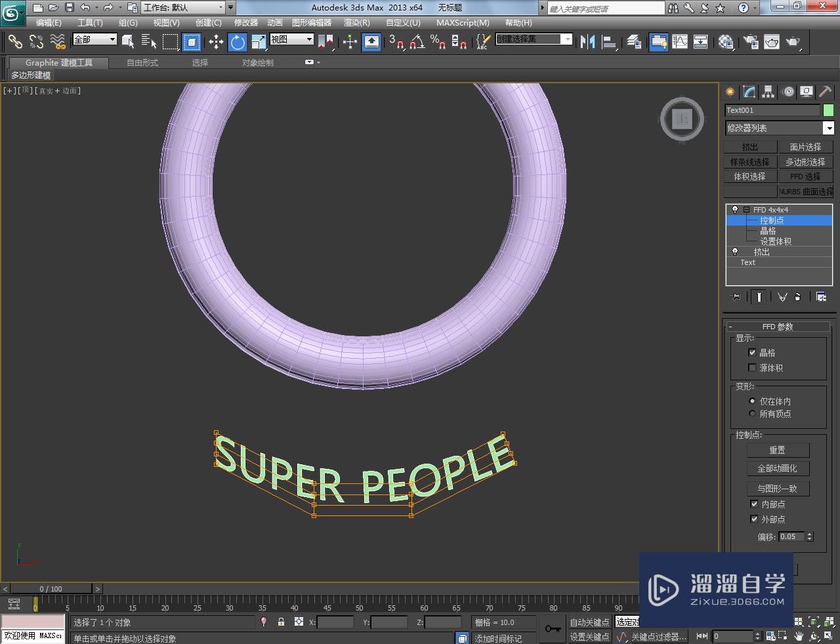
Task: Click the 偏移 spinner arrows
Action: coord(810,536)
